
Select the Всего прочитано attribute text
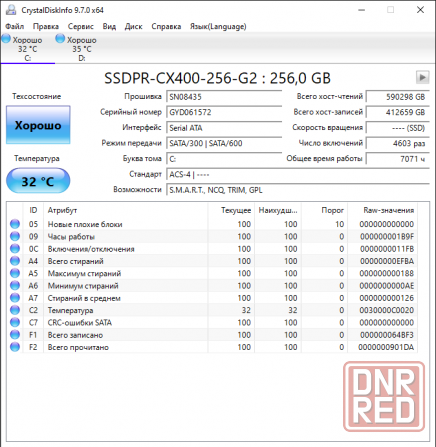click(78, 347)
